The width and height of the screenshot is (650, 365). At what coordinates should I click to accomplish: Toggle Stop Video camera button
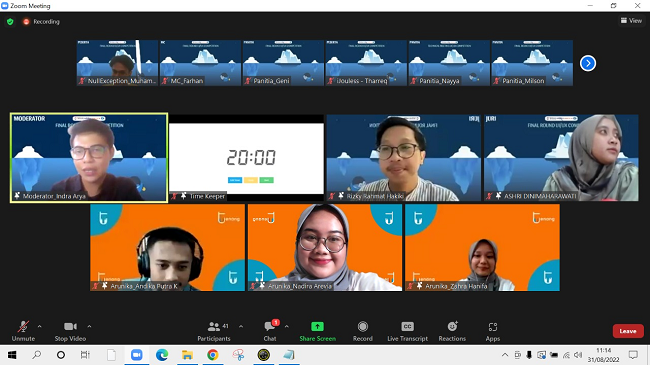tap(70, 331)
